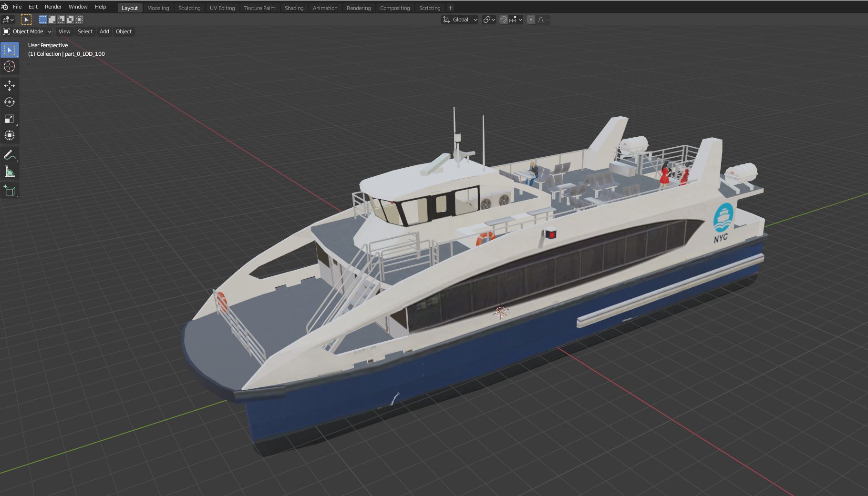
Task: Open the viewport View menu
Action: (64, 31)
